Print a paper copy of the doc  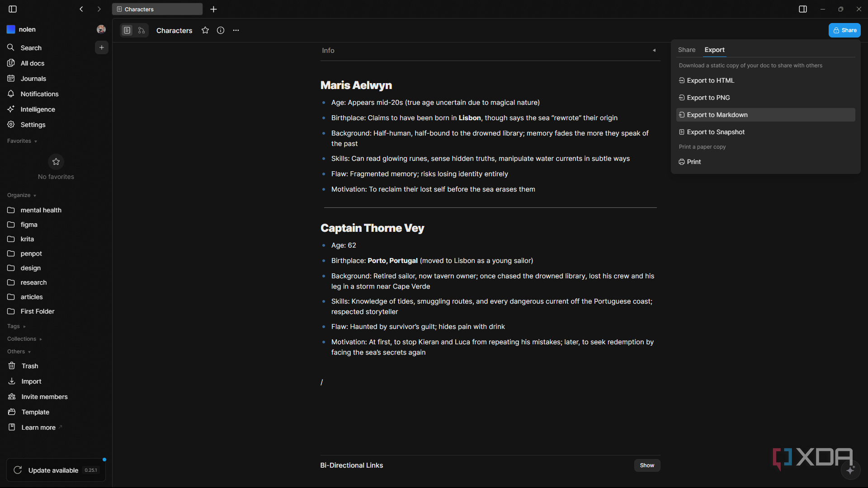(765, 162)
